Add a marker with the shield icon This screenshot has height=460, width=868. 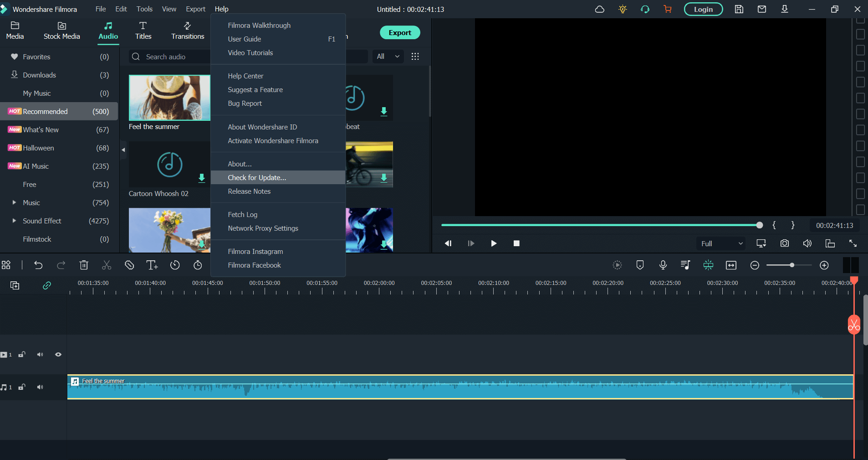tap(640, 265)
